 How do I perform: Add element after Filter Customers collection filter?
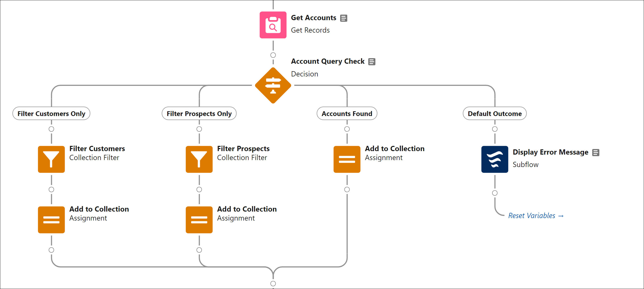click(51, 189)
